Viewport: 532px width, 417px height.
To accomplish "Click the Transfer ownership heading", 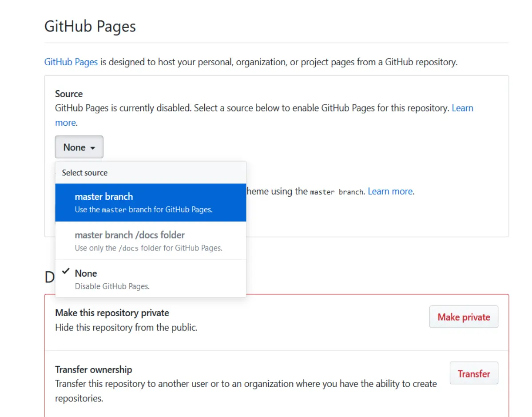I will coord(94,369).
